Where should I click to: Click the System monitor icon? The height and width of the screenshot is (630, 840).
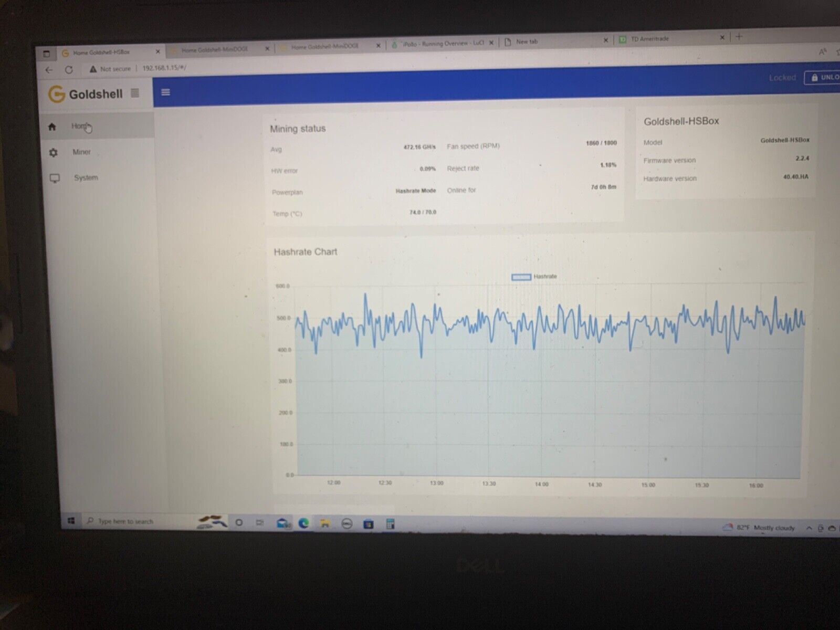[x=55, y=178]
